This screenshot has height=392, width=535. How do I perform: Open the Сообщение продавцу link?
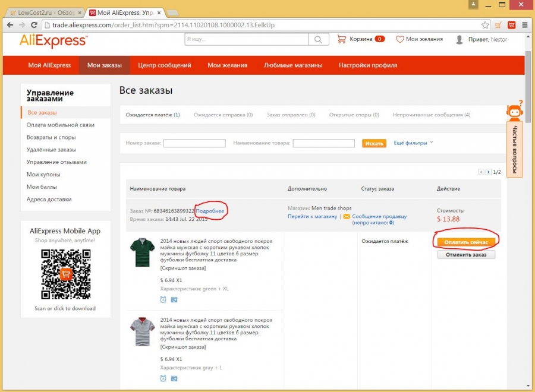click(x=379, y=216)
